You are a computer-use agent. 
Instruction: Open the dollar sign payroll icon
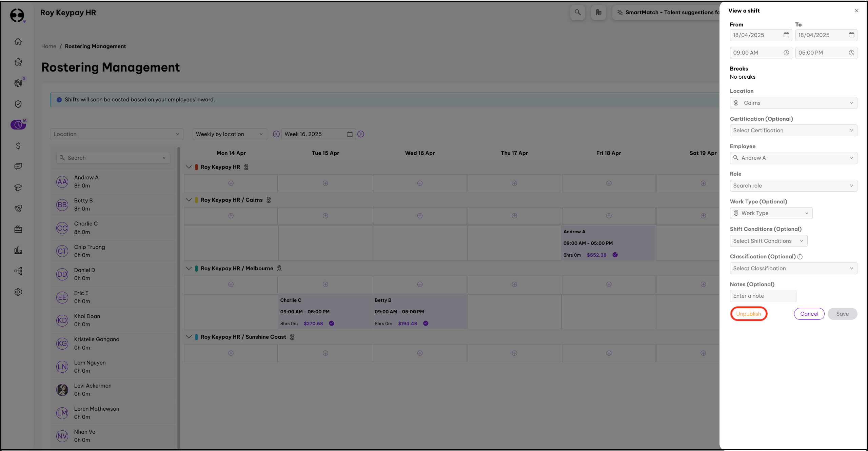[x=18, y=146]
